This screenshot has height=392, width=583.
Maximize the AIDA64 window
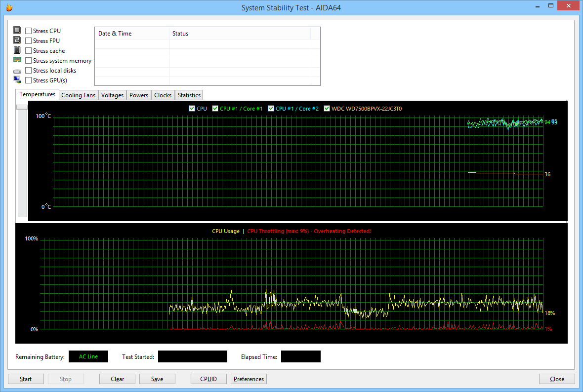pos(551,5)
